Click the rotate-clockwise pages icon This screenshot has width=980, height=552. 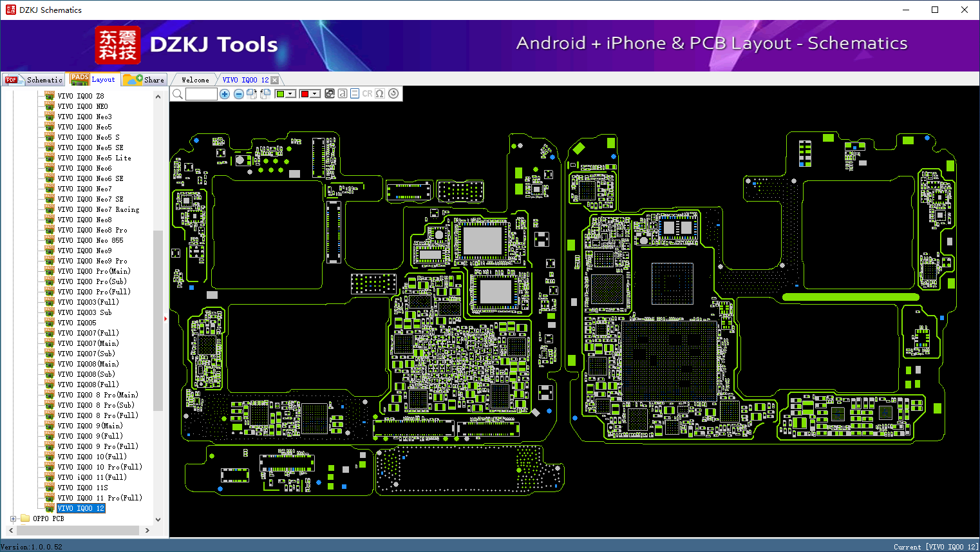252,94
